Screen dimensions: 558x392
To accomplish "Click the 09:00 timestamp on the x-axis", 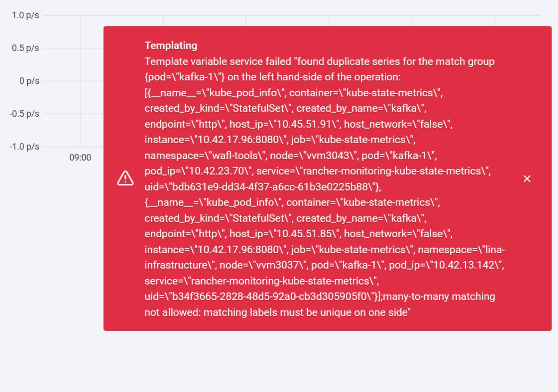I will (80, 157).
